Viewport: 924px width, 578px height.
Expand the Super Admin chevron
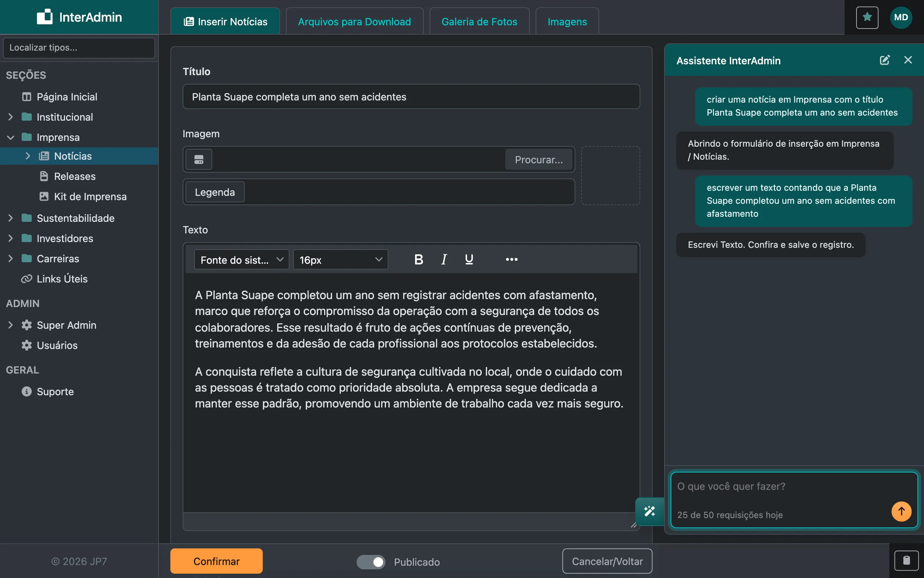(x=11, y=325)
